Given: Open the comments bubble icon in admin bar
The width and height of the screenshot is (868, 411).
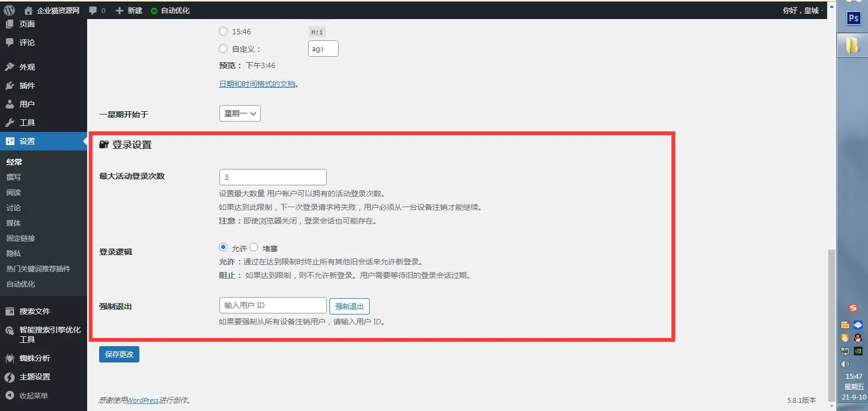Looking at the screenshot, I should tap(93, 10).
